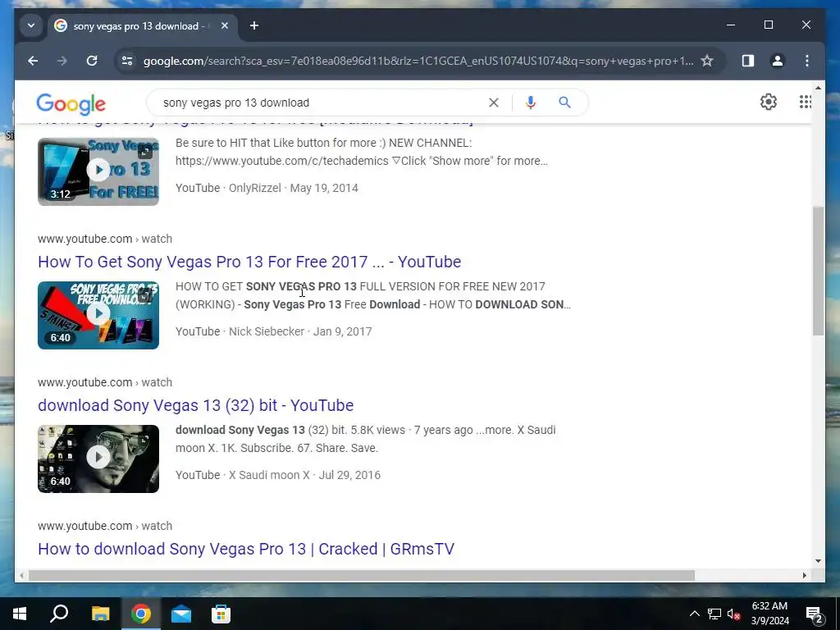The image size is (840, 630).
Task: Open 'download Sony Vegas 13 (32) bit - YouTube' link
Action: click(x=195, y=405)
